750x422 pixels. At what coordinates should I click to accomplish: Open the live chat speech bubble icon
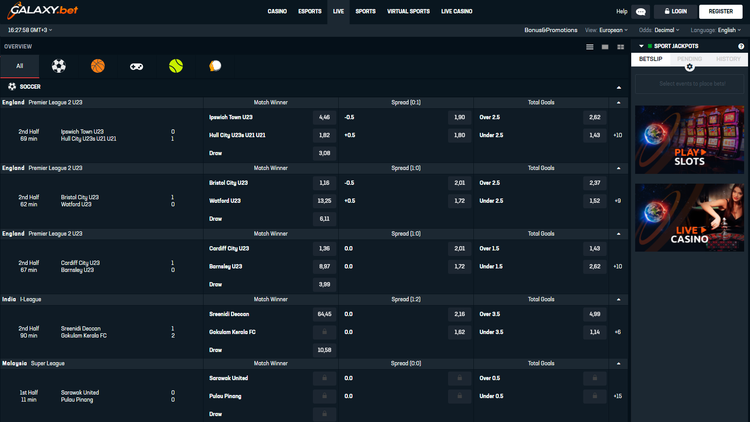click(x=641, y=12)
